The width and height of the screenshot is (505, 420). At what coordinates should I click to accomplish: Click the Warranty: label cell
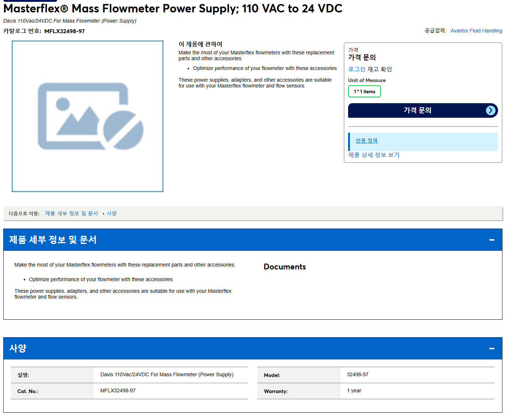pos(298,391)
